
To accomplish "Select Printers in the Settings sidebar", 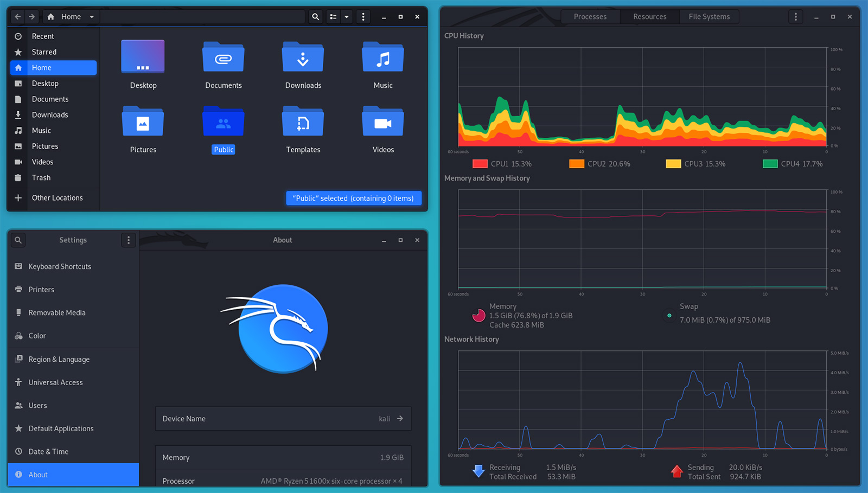I will pos(41,289).
